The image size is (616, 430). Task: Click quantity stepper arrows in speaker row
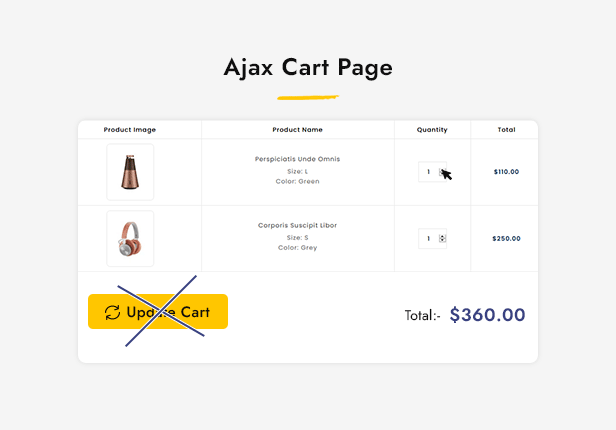pyautogui.click(x=442, y=172)
